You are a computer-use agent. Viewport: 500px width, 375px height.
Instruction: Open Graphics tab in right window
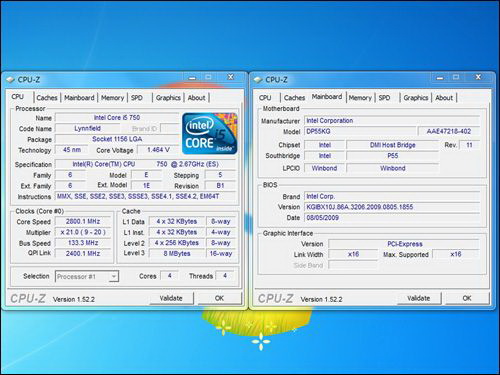416,98
